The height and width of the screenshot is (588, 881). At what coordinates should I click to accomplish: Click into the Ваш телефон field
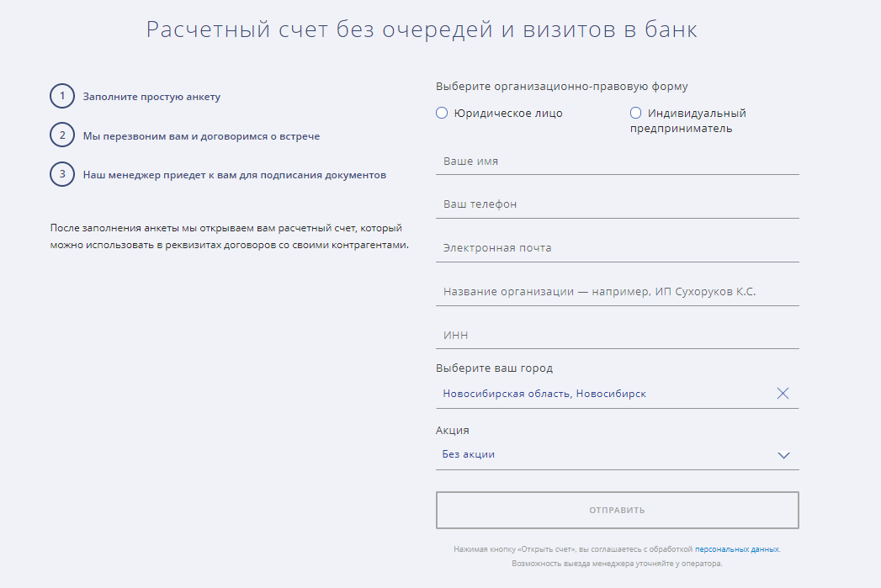click(617, 204)
